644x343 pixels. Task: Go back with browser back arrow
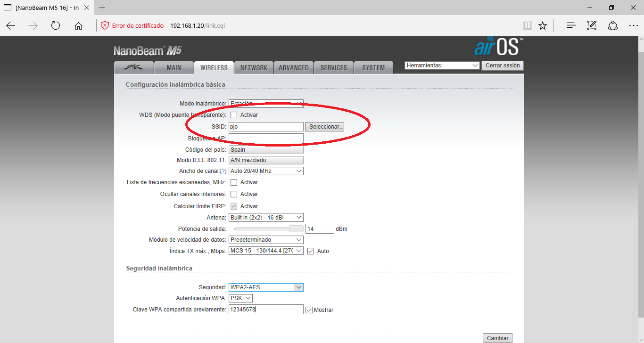pos(10,26)
